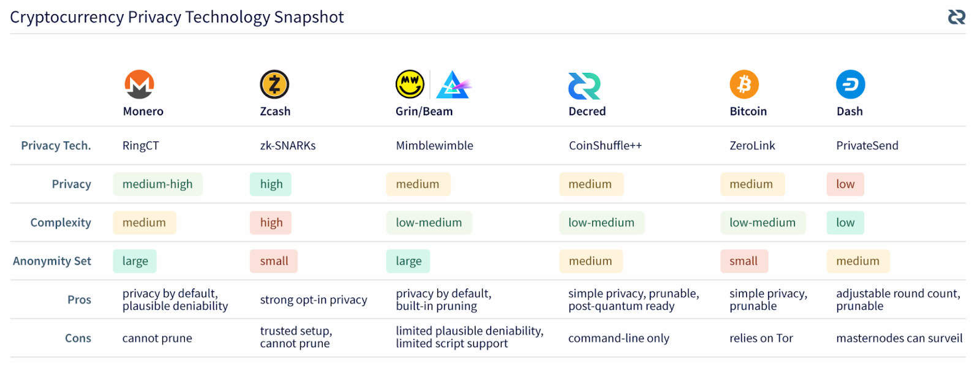Click Bitcoin's small anonymity set badge

744,262
